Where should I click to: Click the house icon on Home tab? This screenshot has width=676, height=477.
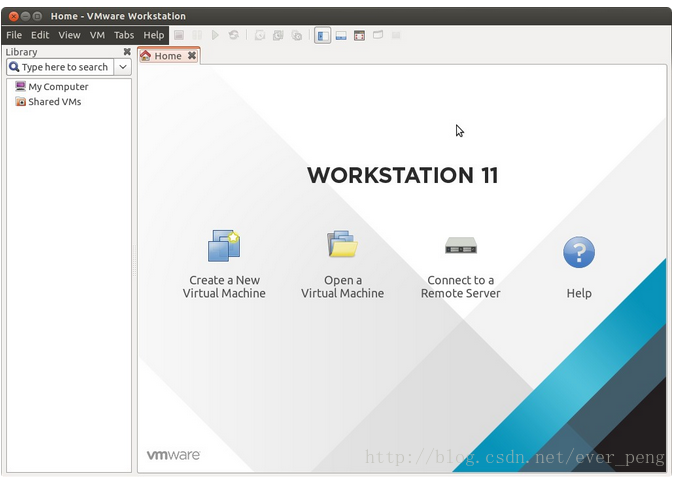pyautogui.click(x=146, y=56)
